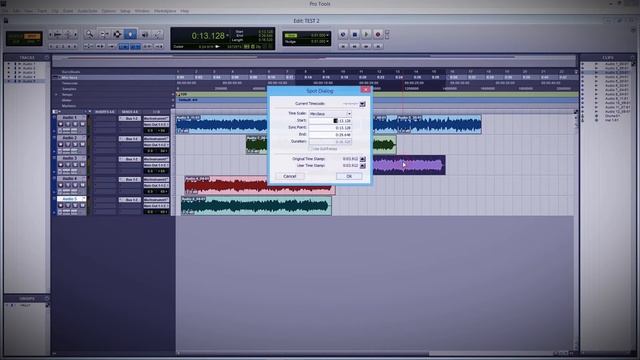Click the transport Record button
The width and height of the screenshot is (640, 360).
pyautogui.click(x=378, y=35)
